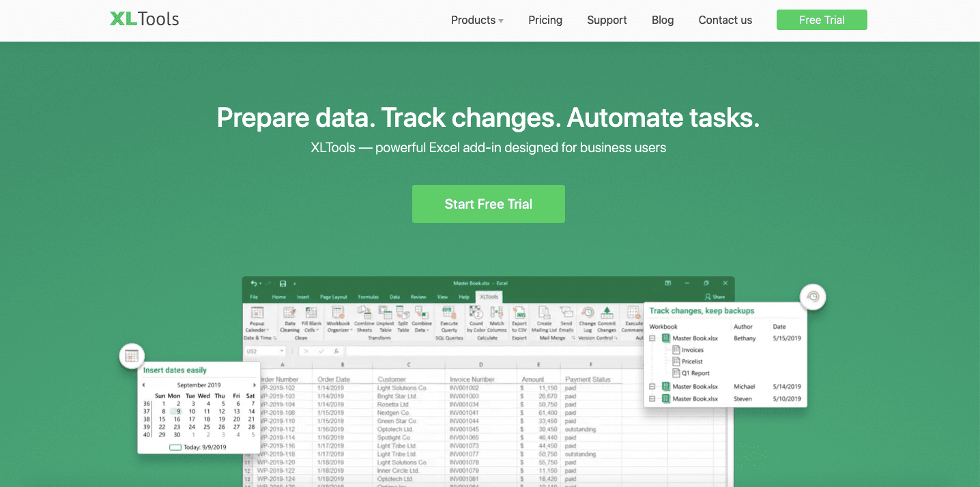Click the XLTools logo
Screen dimensions: 980x487
coord(145,19)
